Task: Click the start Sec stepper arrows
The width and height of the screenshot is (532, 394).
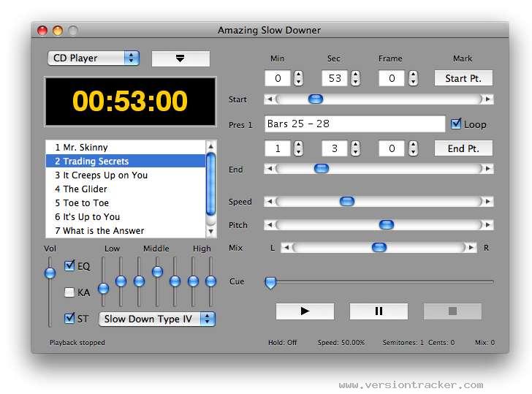Action: [355, 78]
